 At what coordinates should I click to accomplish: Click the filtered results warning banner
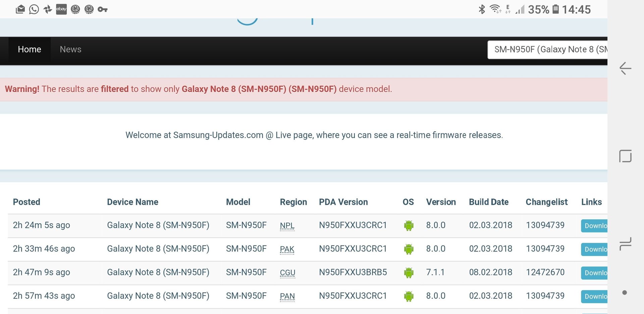point(304,89)
